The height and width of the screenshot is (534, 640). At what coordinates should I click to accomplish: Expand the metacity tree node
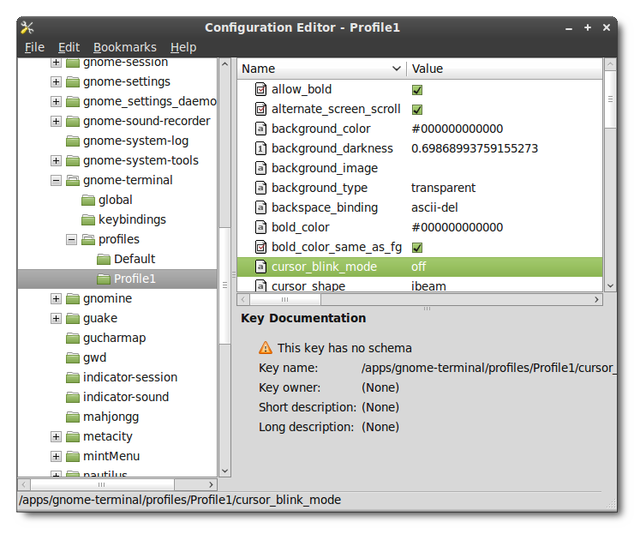pos(56,437)
